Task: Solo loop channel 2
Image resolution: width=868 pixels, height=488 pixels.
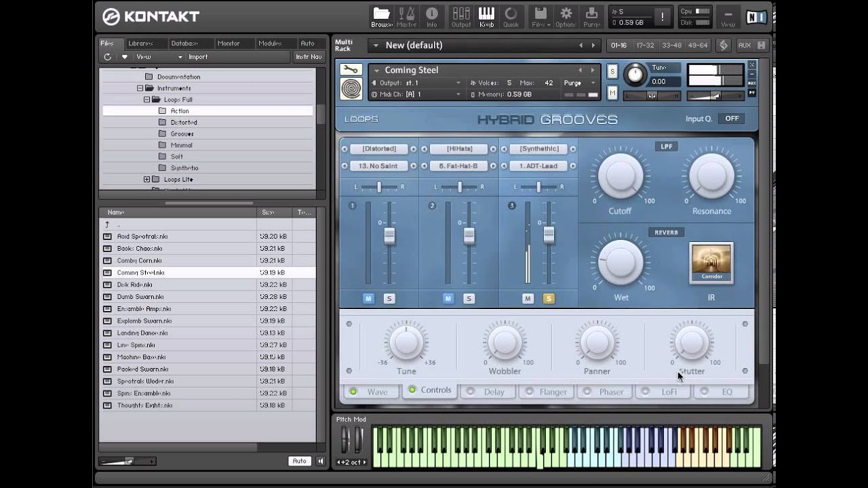Action: click(469, 298)
